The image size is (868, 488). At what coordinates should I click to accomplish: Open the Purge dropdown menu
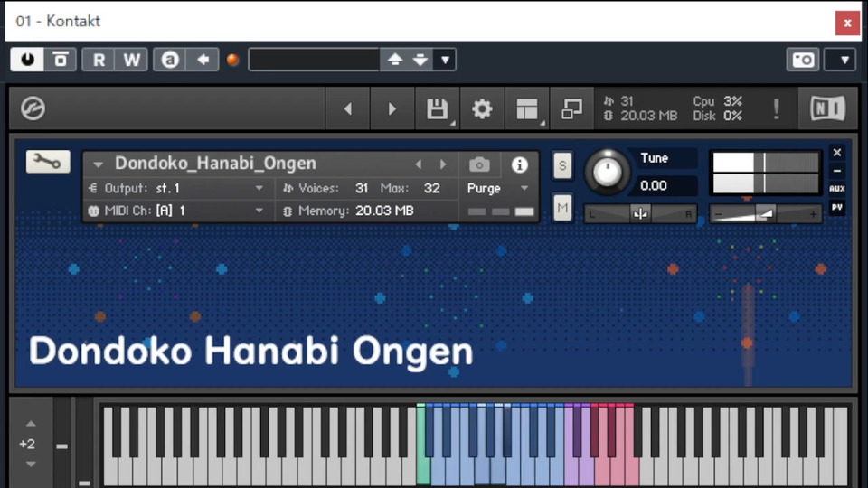click(x=498, y=188)
